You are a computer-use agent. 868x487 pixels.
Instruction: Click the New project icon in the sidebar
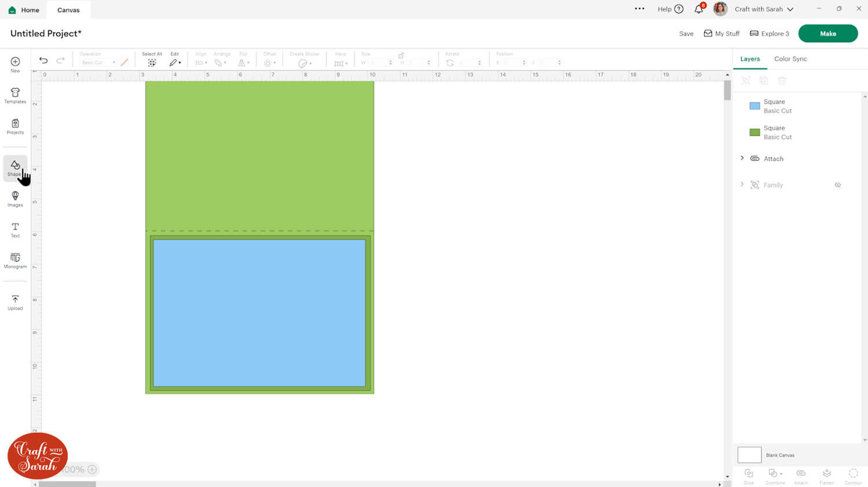(x=15, y=64)
